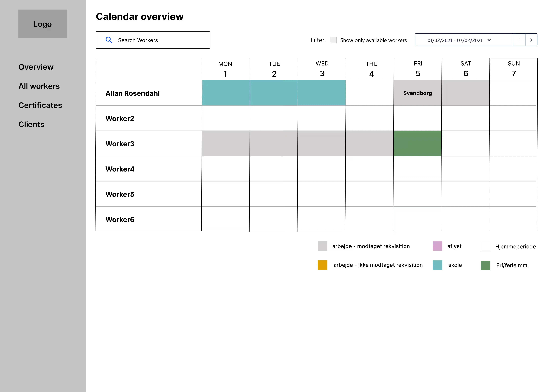This screenshot has height=392, width=552.
Task: Open Svendborg assignment on Friday
Action: click(417, 93)
